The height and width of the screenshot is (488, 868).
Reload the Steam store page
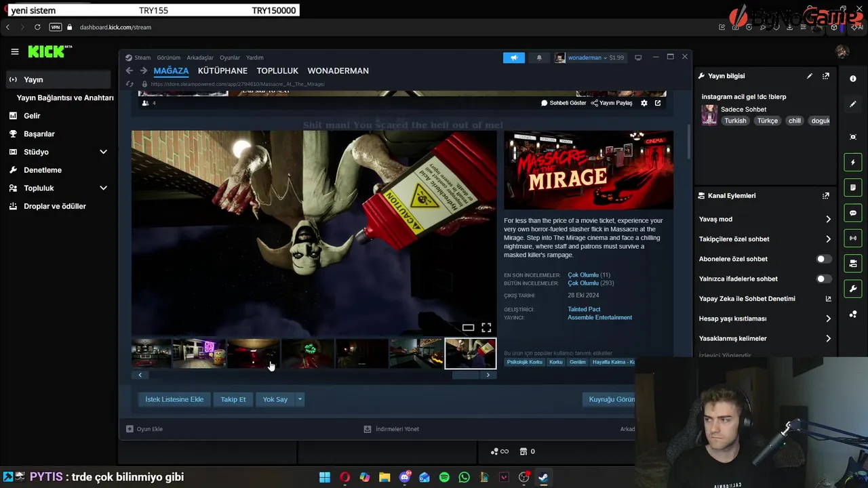[x=130, y=84]
